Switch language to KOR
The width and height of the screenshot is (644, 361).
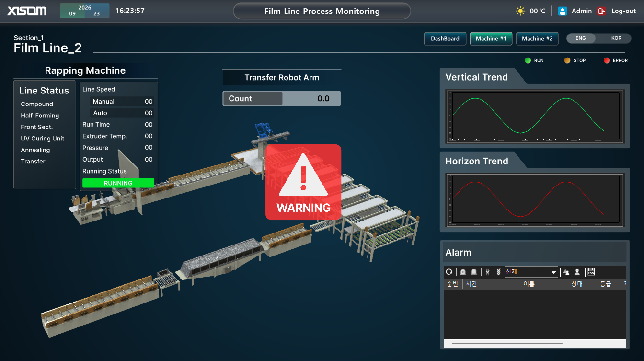[x=616, y=38]
